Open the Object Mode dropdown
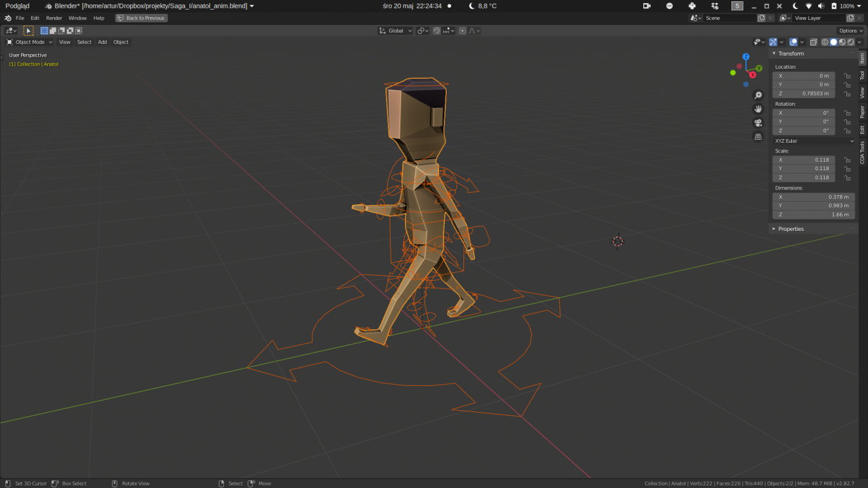Viewport: 868px width, 488px height. tap(29, 42)
